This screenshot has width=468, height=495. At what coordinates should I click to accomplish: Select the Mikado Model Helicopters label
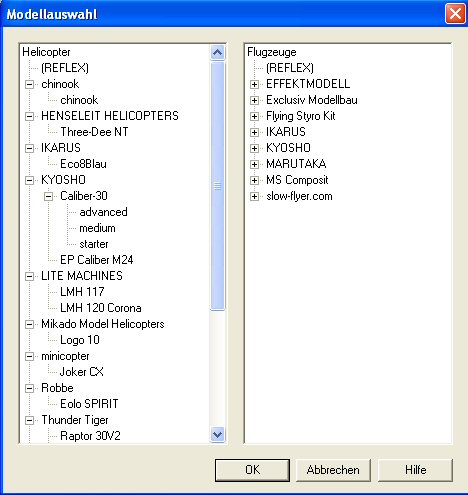[103, 324]
